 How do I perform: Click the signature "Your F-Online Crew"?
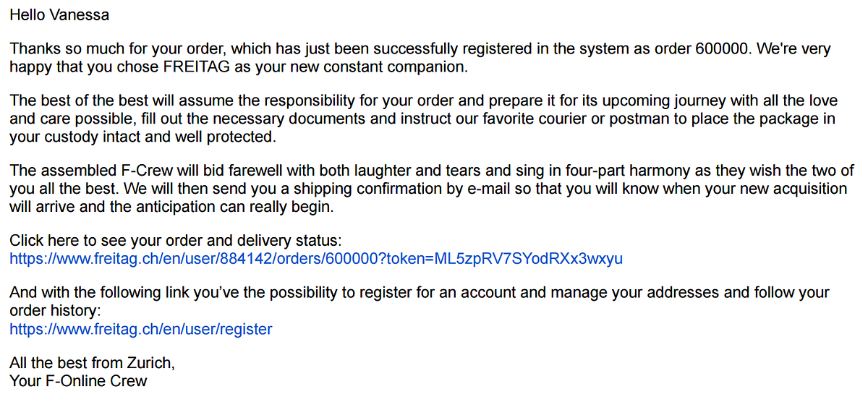[x=78, y=380]
